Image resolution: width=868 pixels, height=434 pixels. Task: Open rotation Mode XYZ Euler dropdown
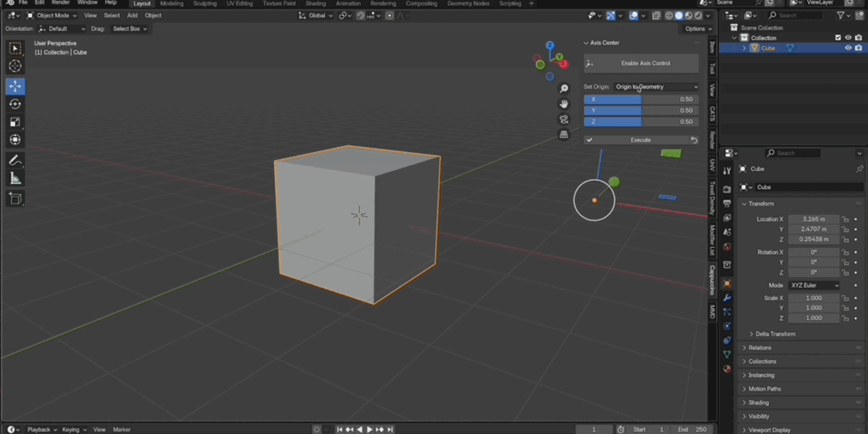[814, 286]
